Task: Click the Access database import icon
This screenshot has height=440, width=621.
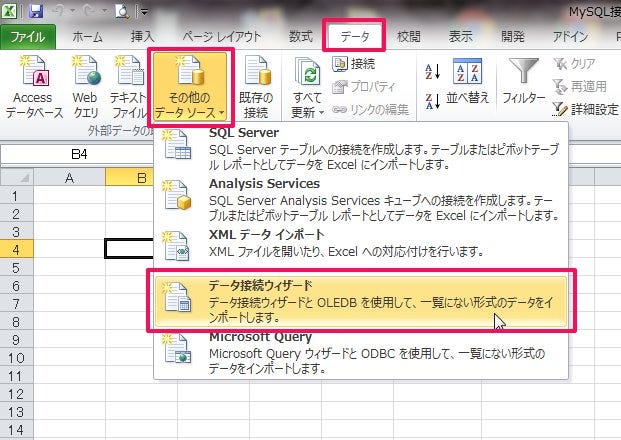Action: [x=34, y=86]
